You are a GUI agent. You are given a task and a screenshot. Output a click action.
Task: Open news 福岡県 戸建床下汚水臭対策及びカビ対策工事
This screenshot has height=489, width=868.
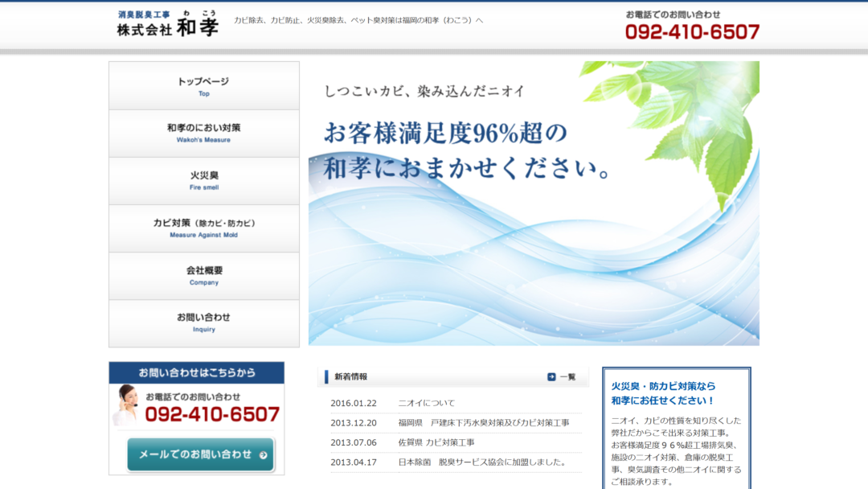(x=483, y=422)
